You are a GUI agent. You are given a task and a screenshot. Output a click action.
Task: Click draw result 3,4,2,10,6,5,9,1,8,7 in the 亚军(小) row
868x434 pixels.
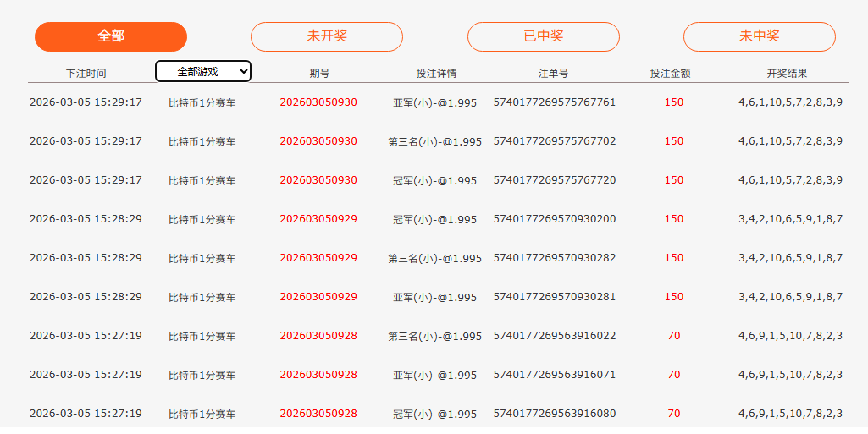click(x=790, y=297)
